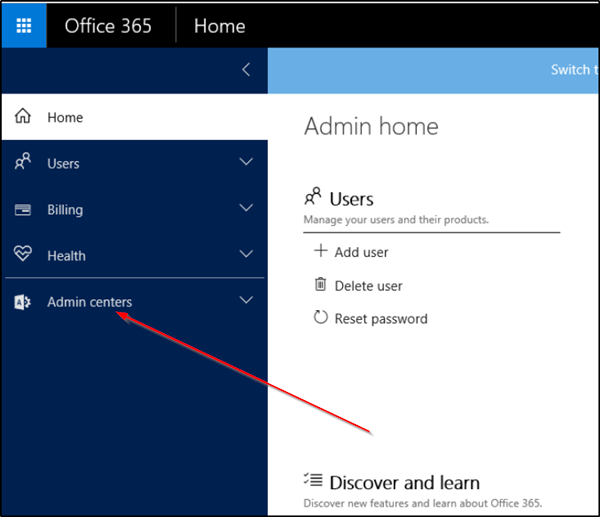This screenshot has width=600, height=517.
Task: Click the Add user link
Action: [361, 253]
